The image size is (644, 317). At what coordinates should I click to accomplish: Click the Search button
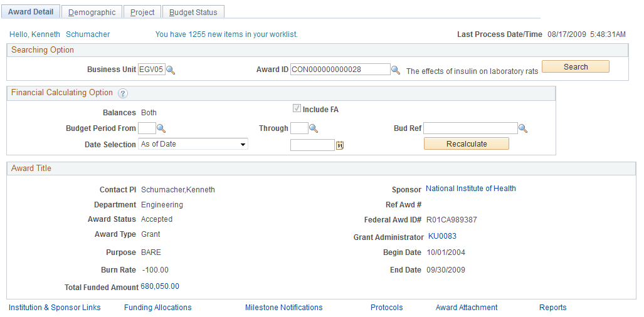[576, 67]
